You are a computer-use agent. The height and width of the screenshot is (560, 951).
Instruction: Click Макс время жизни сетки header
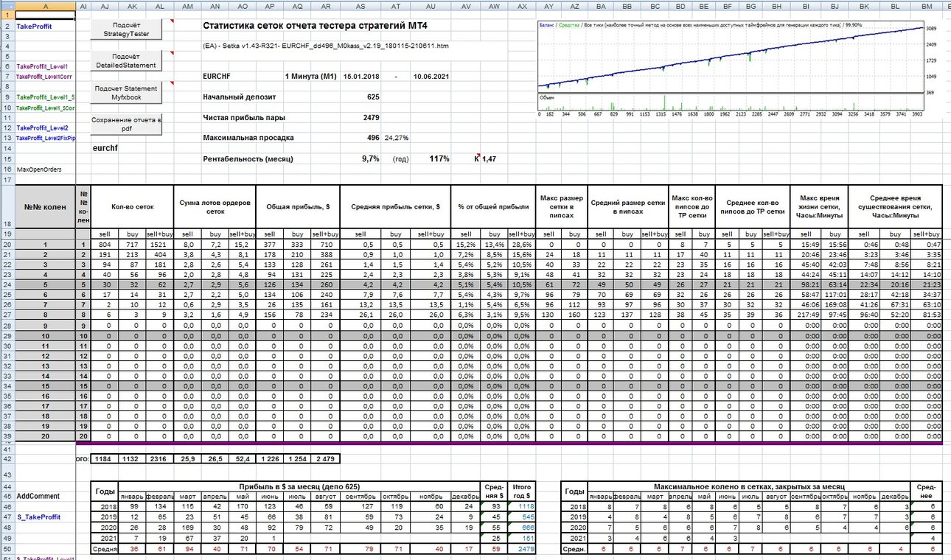coord(819,207)
